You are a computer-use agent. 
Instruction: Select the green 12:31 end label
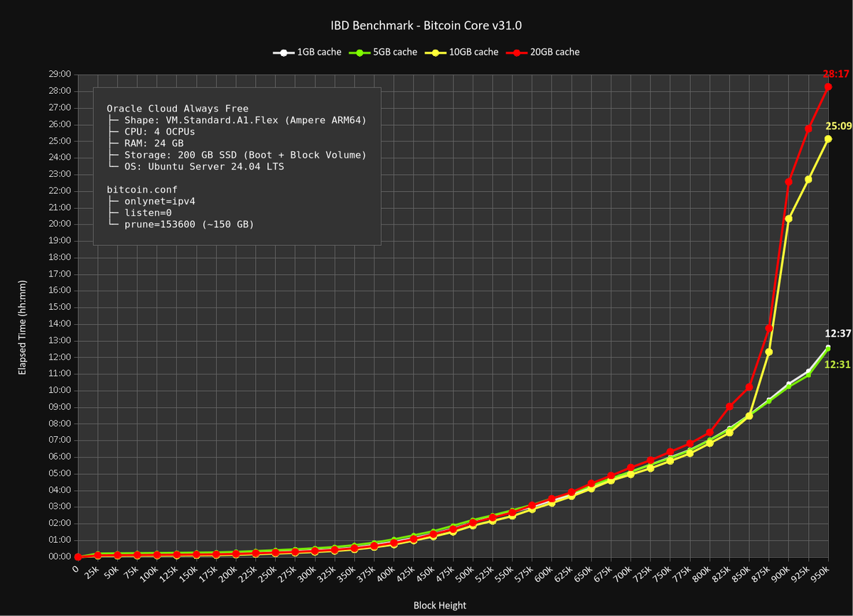(x=838, y=364)
